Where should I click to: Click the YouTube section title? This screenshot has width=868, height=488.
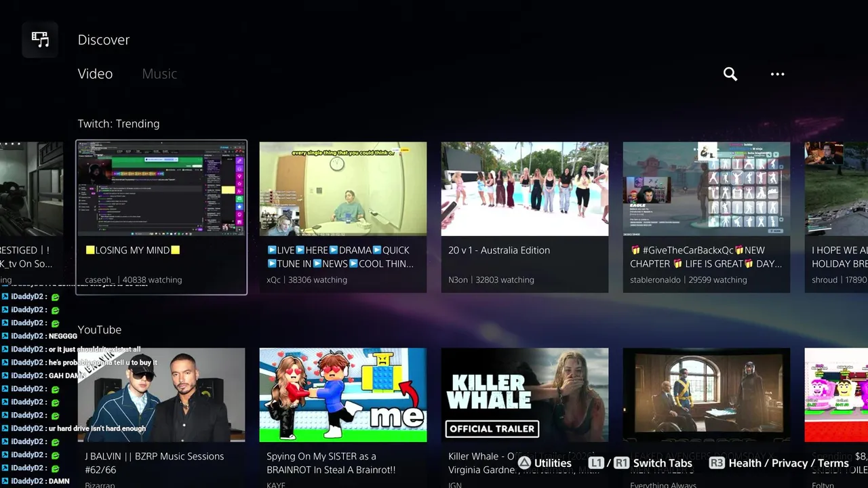(x=100, y=330)
